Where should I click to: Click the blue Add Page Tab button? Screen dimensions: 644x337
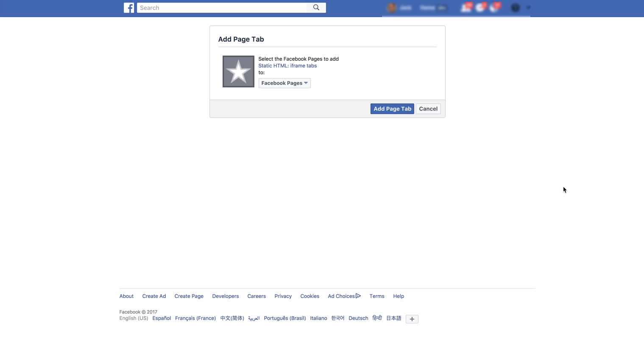(392, 109)
